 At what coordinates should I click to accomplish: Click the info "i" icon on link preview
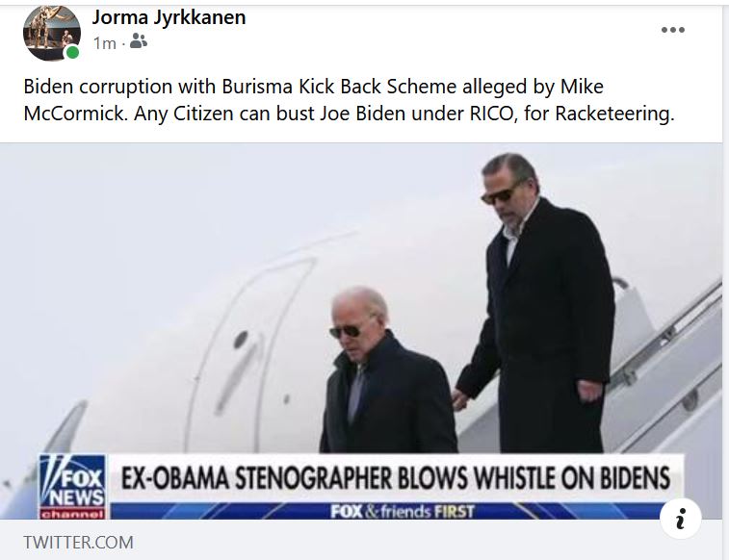click(681, 519)
